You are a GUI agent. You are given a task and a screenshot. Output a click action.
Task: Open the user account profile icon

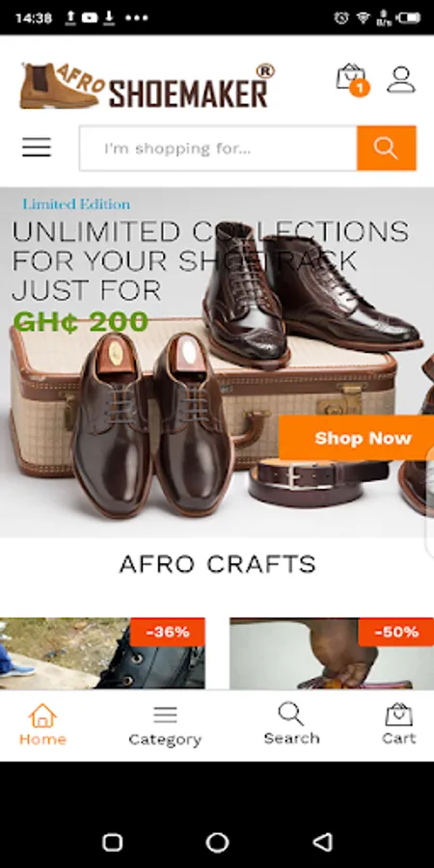[x=401, y=80]
